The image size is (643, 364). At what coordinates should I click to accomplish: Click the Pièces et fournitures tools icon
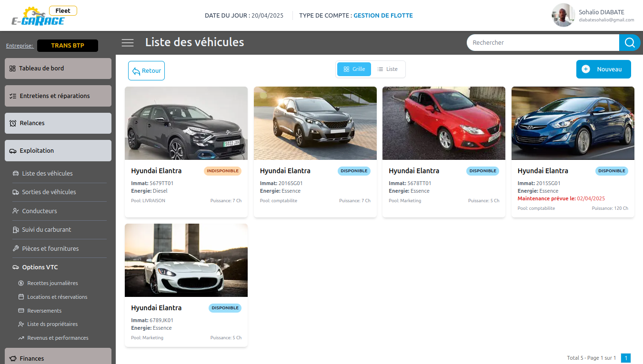coord(16,248)
